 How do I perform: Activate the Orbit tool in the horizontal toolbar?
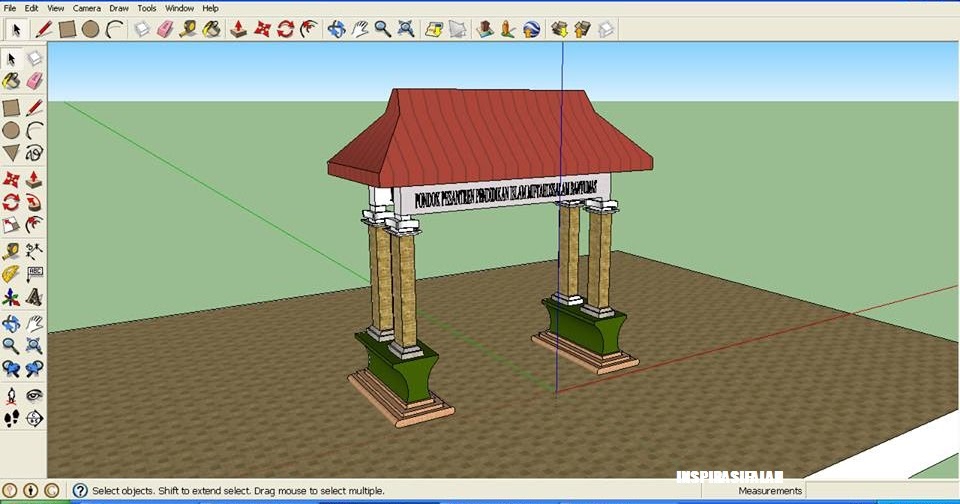point(336,29)
